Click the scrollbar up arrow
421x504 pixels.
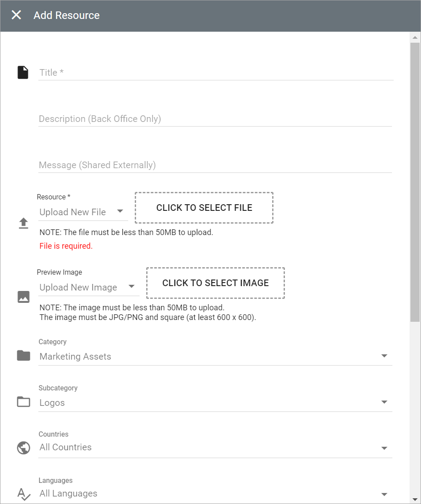(415, 37)
